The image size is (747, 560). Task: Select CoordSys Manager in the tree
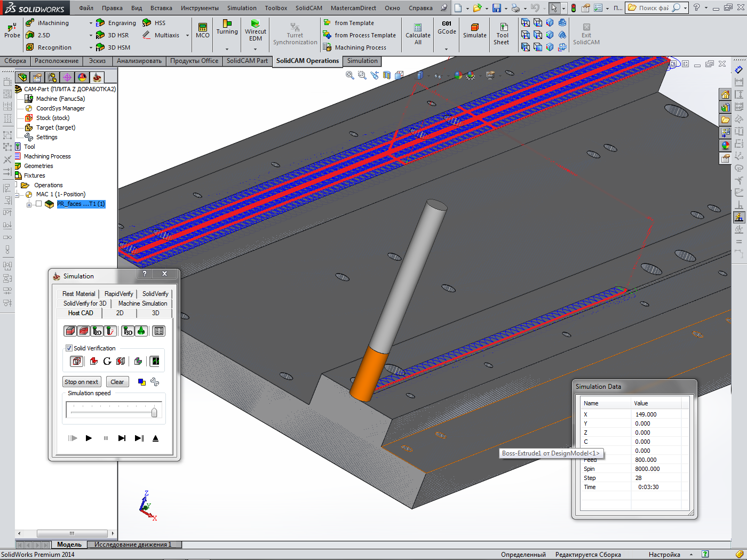point(60,108)
